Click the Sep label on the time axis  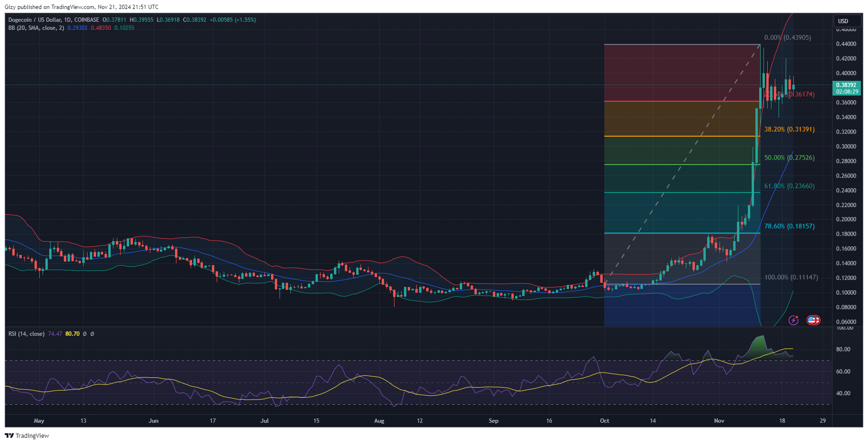[x=493, y=421]
